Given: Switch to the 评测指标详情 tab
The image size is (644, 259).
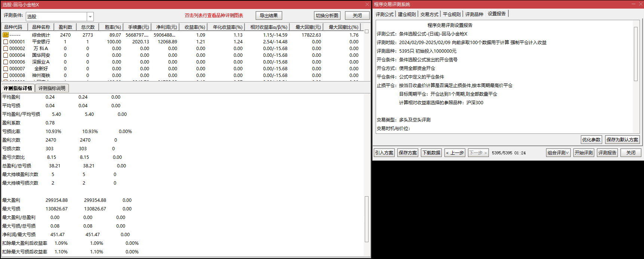Looking at the screenshot, I should [x=18, y=88].
